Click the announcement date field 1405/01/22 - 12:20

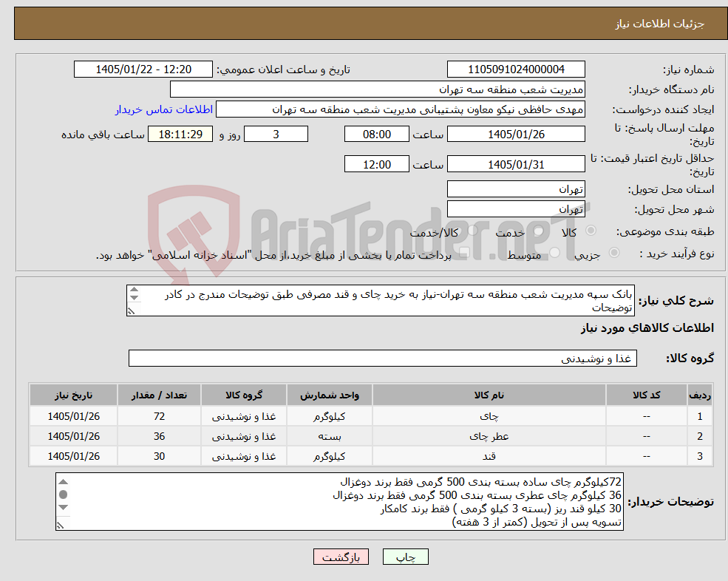[x=143, y=69]
